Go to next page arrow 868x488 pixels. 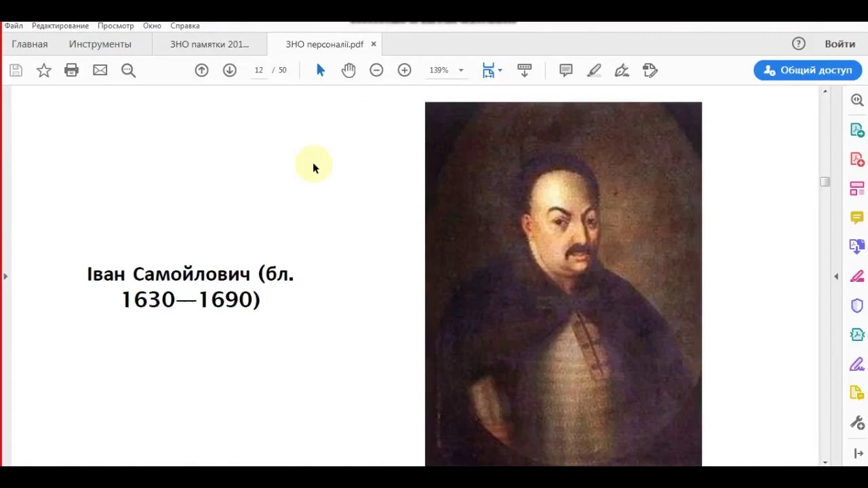229,70
